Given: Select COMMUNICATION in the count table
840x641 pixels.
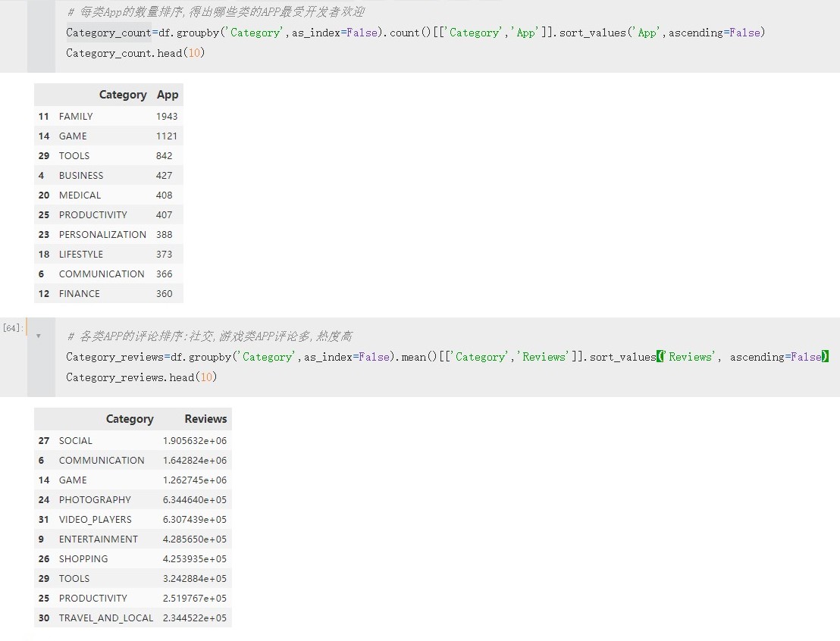Looking at the screenshot, I should (x=102, y=274).
